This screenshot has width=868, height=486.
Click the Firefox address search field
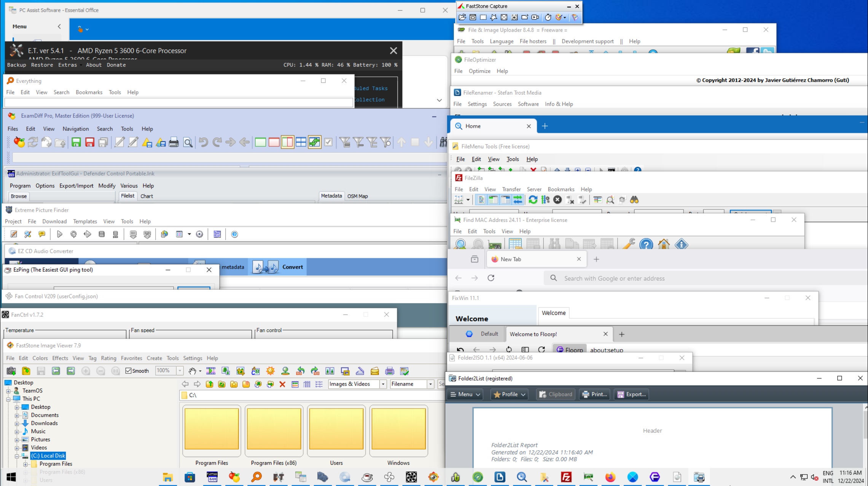coord(705,278)
